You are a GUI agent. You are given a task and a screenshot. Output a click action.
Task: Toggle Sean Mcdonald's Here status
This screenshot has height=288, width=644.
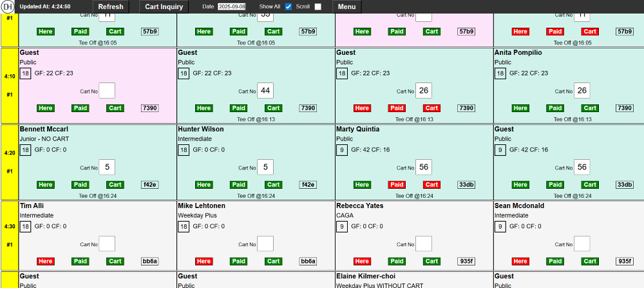point(520,261)
